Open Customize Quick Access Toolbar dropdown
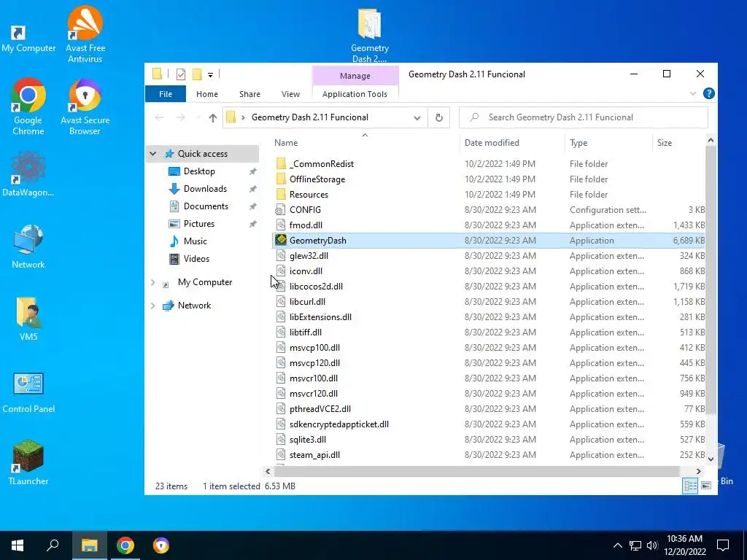 [210, 75]
